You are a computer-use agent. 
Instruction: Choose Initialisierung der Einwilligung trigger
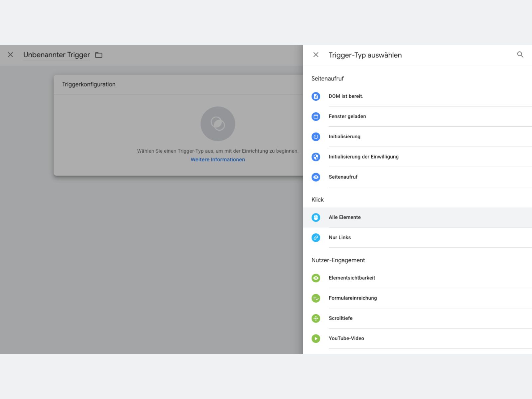pos(418,157)
